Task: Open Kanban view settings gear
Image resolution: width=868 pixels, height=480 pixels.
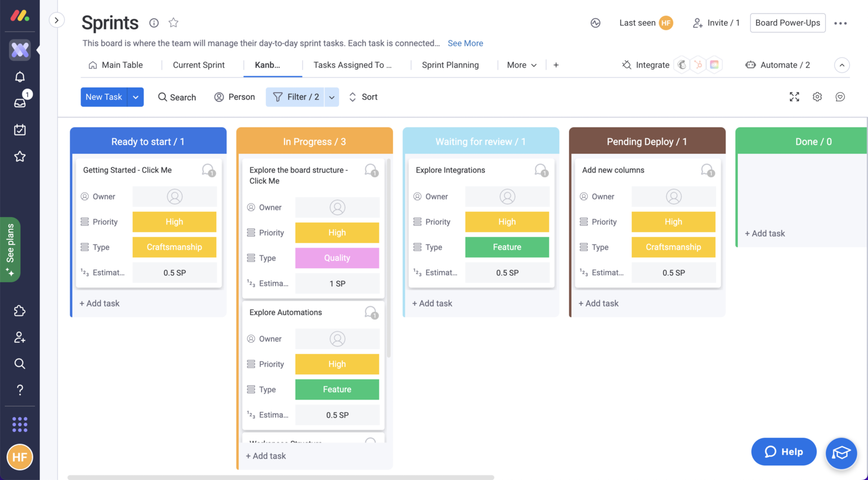Action: tap(817, 97)
